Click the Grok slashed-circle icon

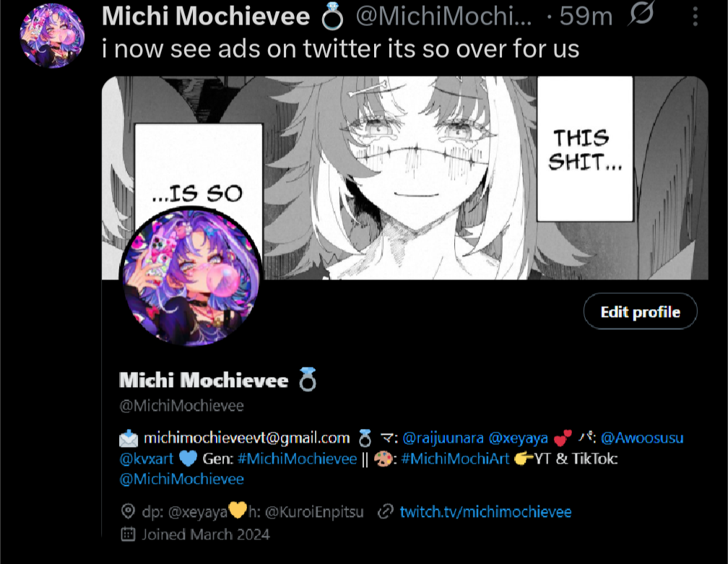[x=641, y=14]
